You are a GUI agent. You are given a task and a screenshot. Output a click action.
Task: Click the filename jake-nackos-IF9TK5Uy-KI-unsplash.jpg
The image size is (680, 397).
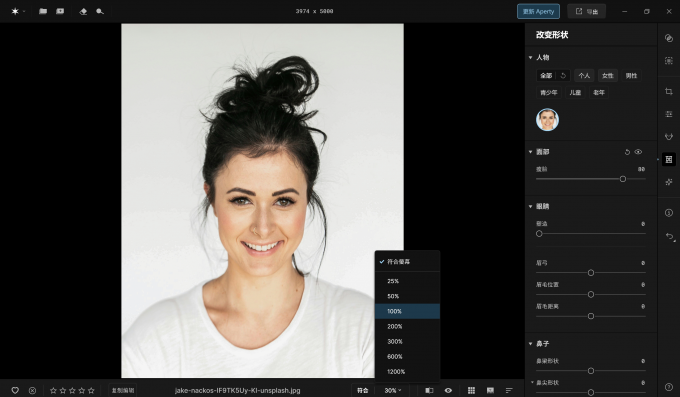point(237,390)
